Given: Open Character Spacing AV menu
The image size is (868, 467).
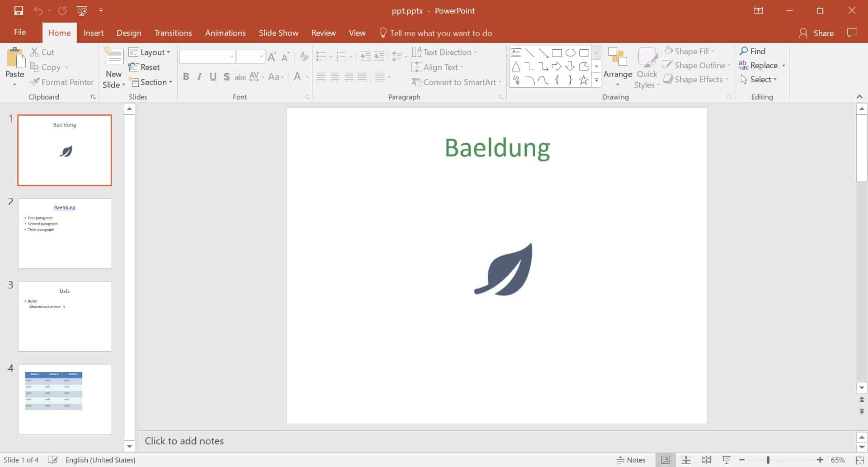Looking at the screenshot, I should (x=256, y=77).
